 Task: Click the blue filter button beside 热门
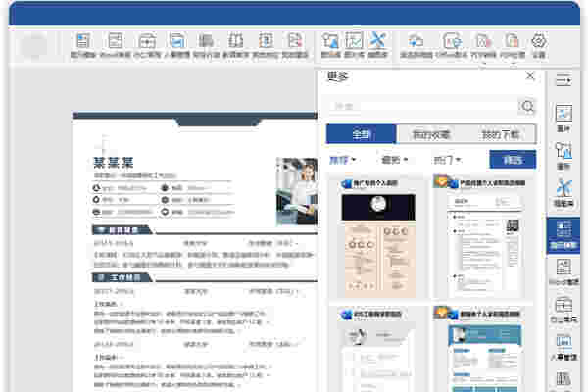pyautogui.click(x=513, y=160)
